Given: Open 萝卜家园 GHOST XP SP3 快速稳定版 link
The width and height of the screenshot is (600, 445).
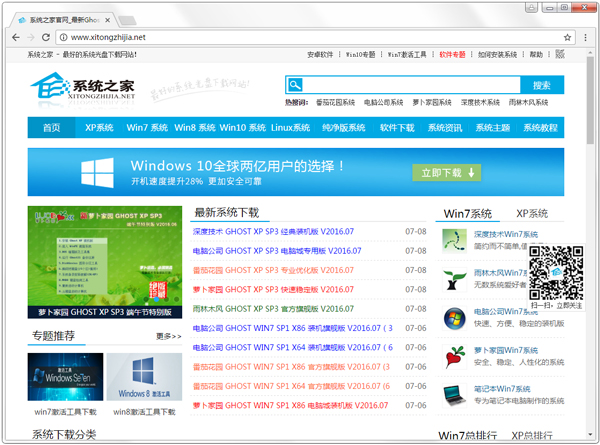Looking at the screenshot, I should [x=273, y=290].
